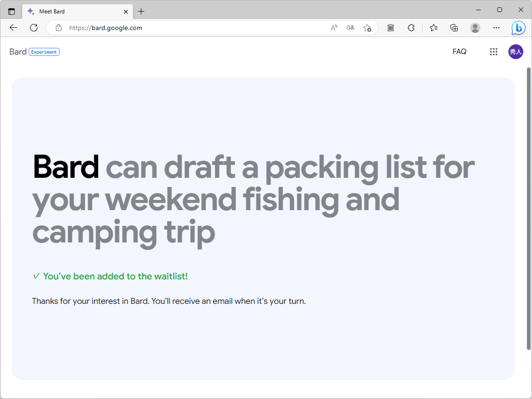Click the browser address bar
The width and height of the screenshot is (532, 399).
(185, 28)
